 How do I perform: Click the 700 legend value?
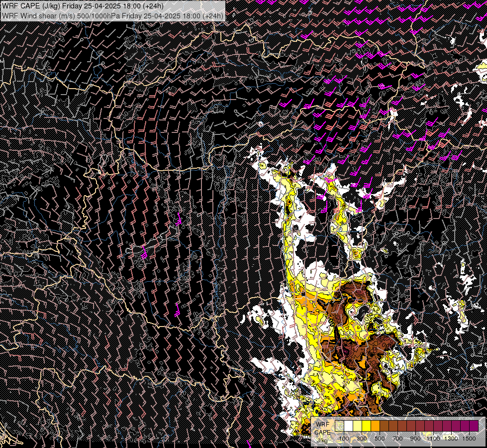(397, 439)
